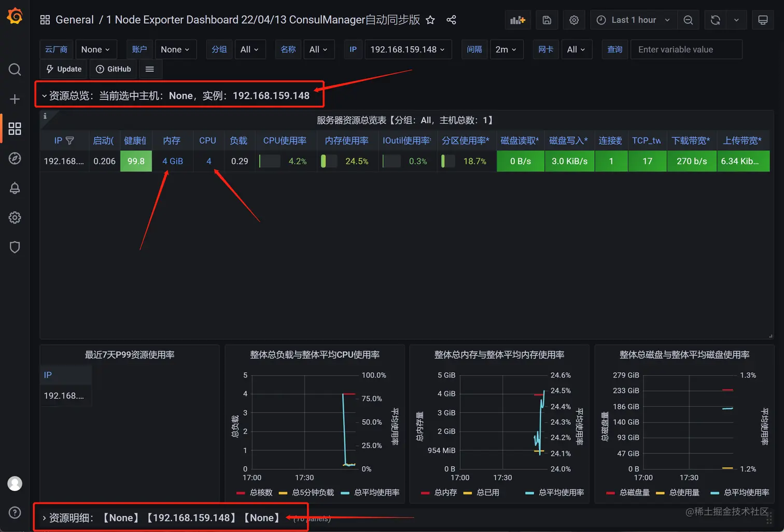Go to the General folder breadcrumb
The width and height of the screenshot is (784, 532).
[x=75, y=20]
